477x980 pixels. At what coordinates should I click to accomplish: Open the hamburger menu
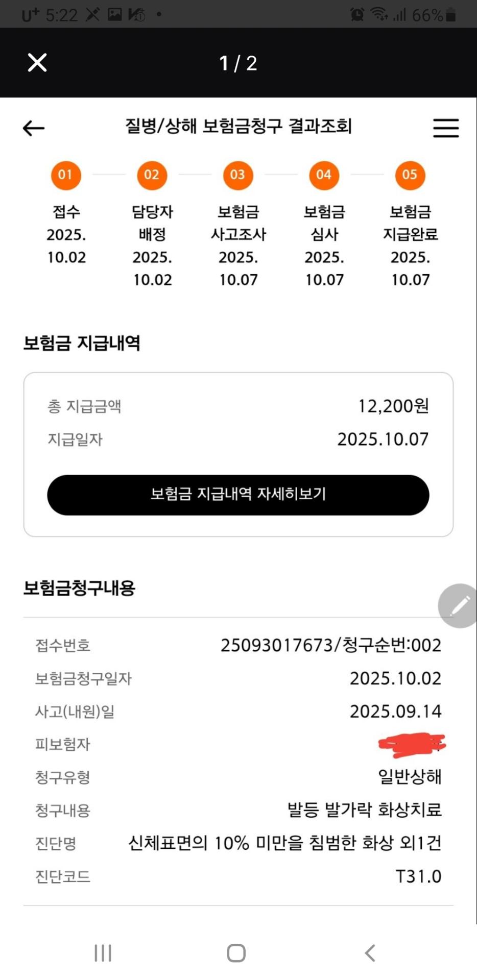click(x=446, y=128)
